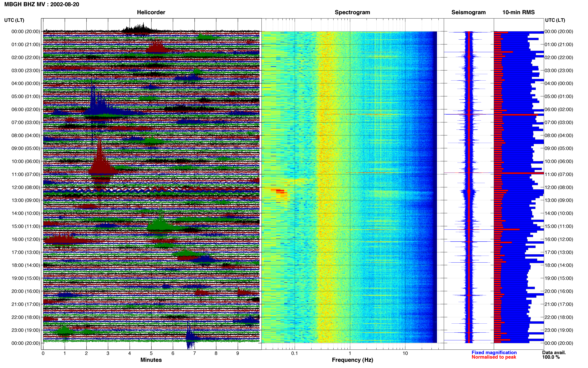Click tick label 6 on the Minutes axis
The width and height of the screenshot is (588, 368).
173,353
